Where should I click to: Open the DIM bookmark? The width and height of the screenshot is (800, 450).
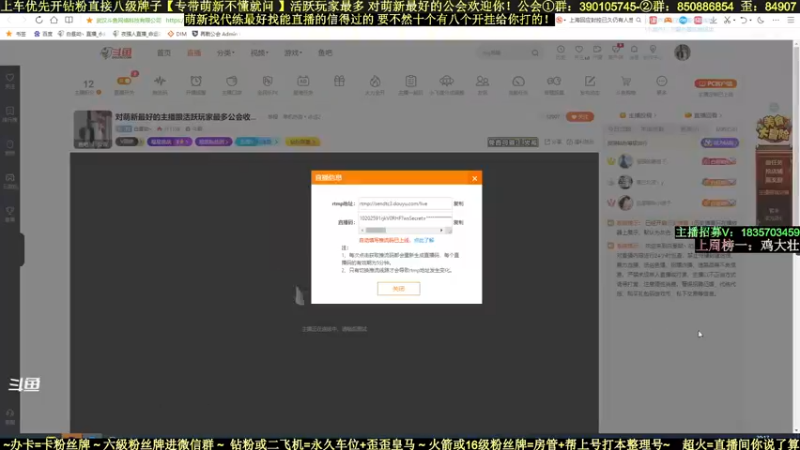coord(177,34)
